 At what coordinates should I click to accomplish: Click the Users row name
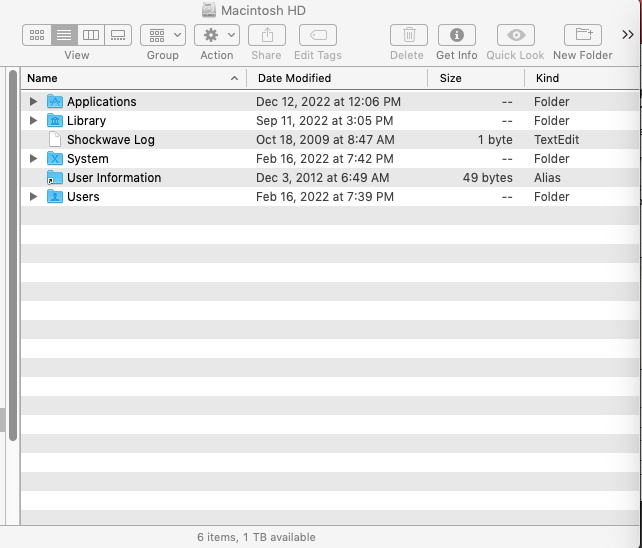tap(83, 197)
